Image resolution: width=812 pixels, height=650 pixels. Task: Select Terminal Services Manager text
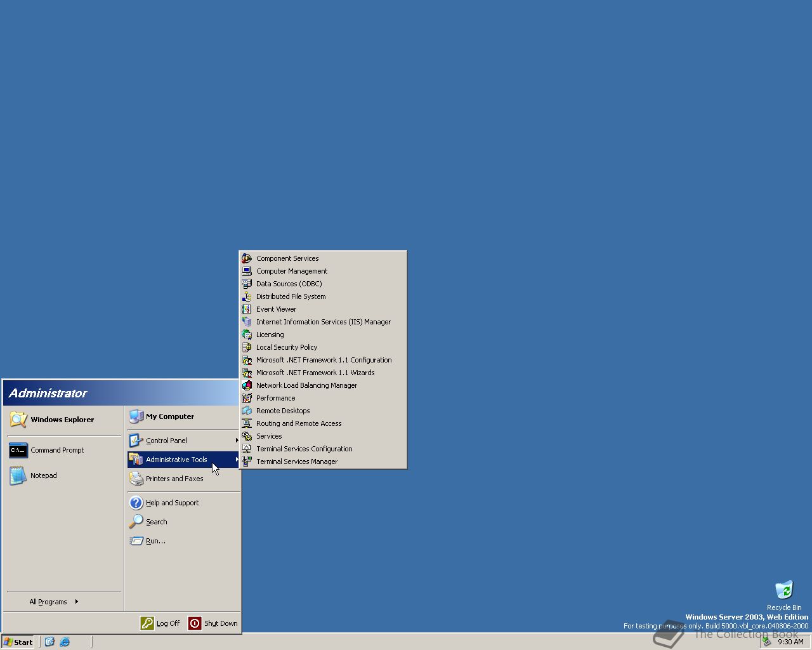[297, 461]
